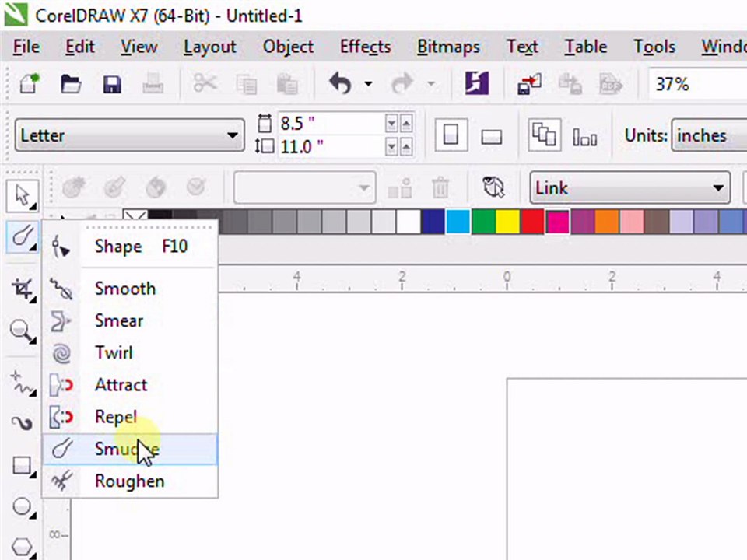Select the Freehand tool in toolbox

pos(23,383)
